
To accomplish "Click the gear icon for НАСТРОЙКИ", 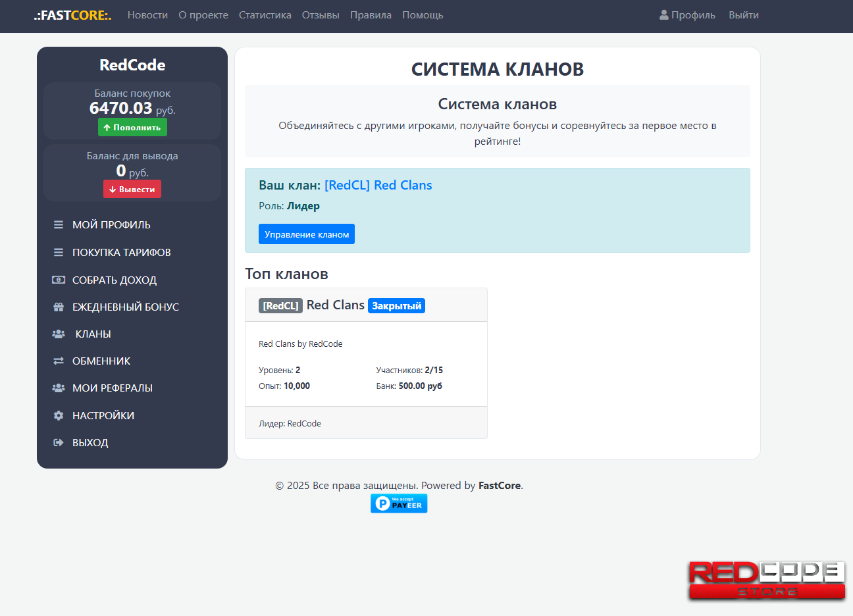I will (x=59, y=416).
